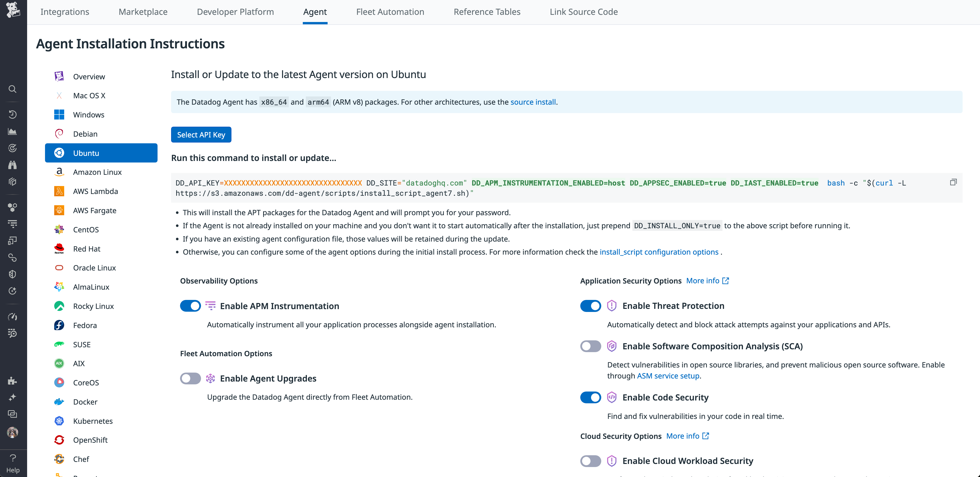This screenshot has width=980, height=477.
Task: Click the Select API Key button
Action: tap(201, 134)
